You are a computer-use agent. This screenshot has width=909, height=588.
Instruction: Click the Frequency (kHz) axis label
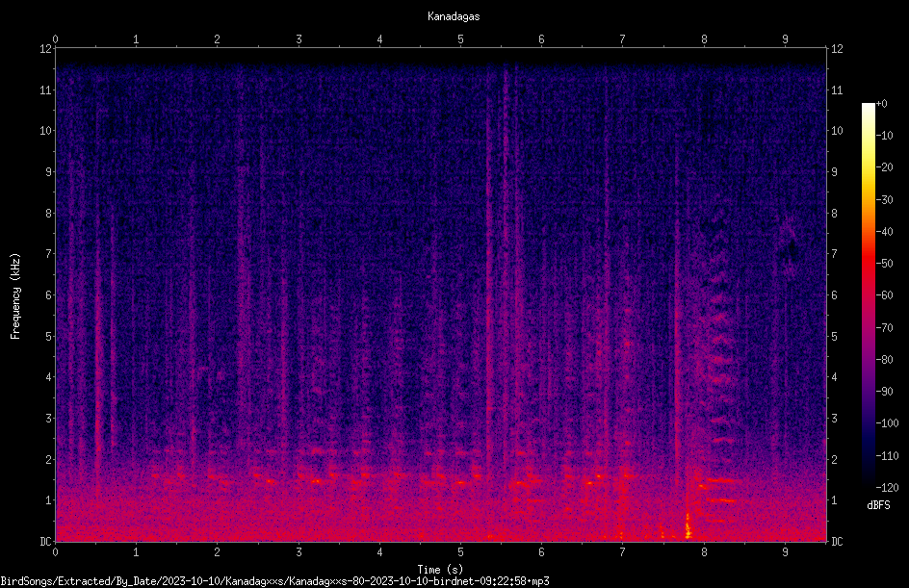(x=15, y=296)
